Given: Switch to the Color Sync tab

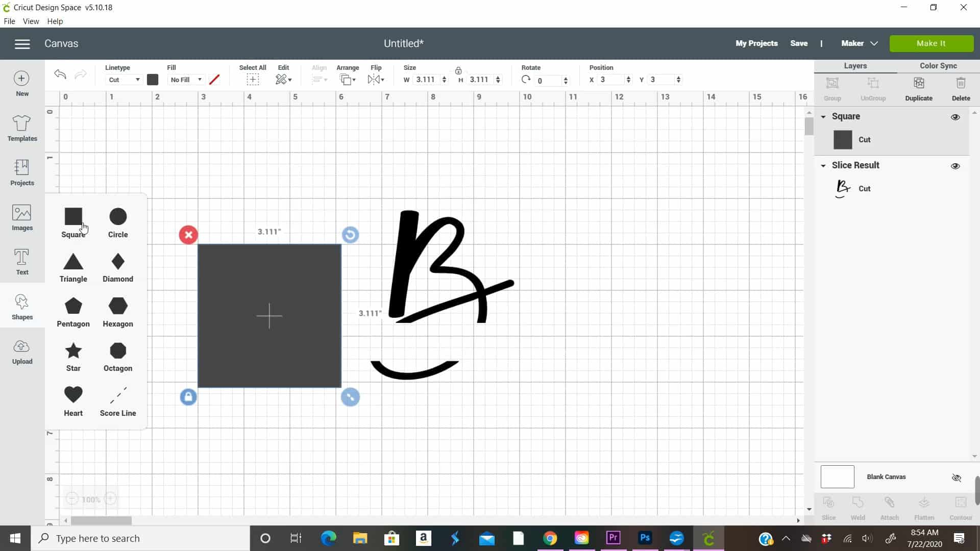Looking at the screenshot, I should (x=938, y=66).
